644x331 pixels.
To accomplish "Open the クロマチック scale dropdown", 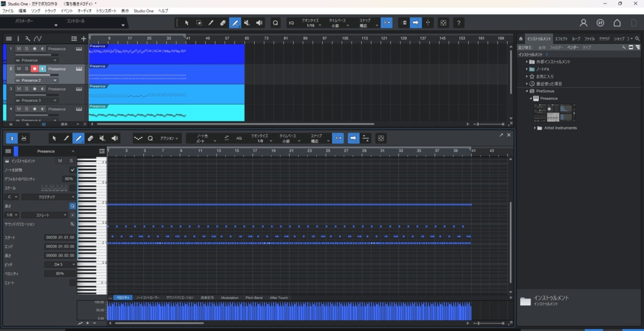I will pos(49,197).
